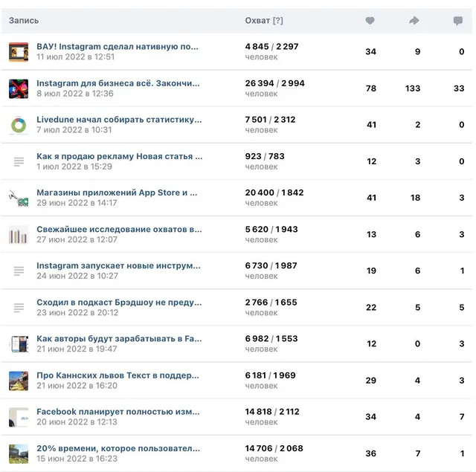This screenshot has width=476, height=472.
Task: Click the 29 likes count
Action: click(371, 381)
